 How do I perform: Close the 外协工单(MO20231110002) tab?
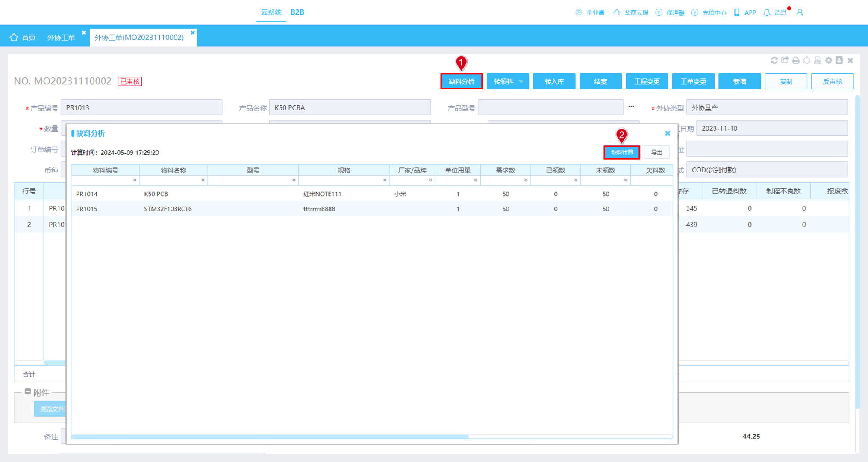pyautogui.click(x=193, y=33)
